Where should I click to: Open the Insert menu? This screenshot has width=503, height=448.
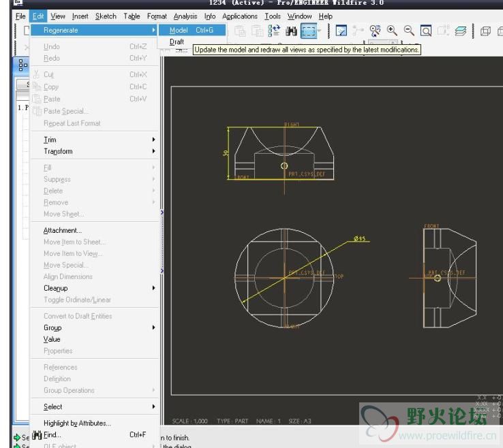pyautogui.click(x=80, y=16)
